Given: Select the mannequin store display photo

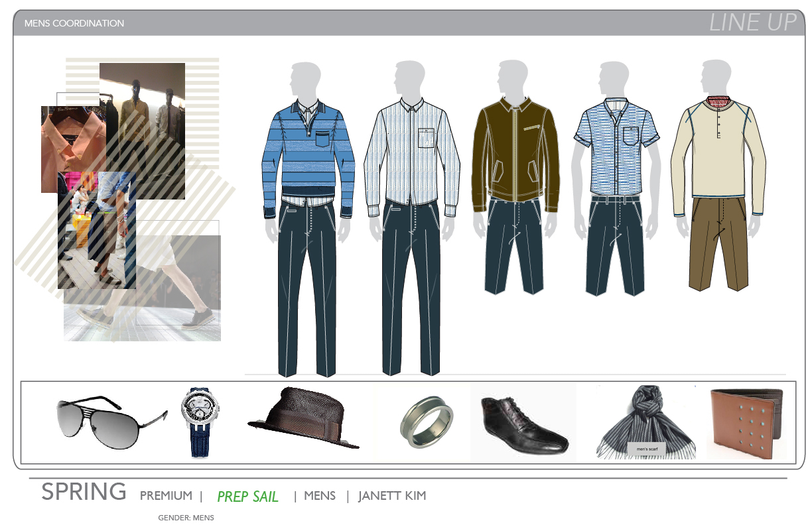Looking at the screenshot, I should point(142,131).
